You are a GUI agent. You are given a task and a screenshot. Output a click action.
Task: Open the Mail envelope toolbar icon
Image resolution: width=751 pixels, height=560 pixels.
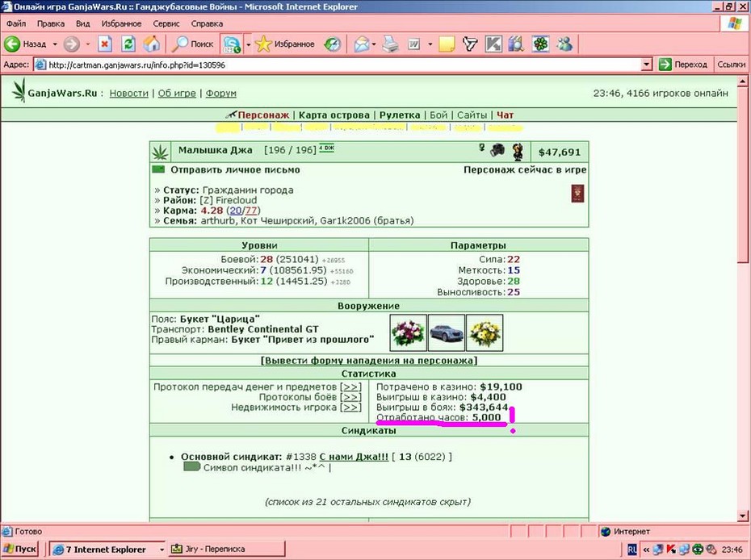[x=362, y=44]
